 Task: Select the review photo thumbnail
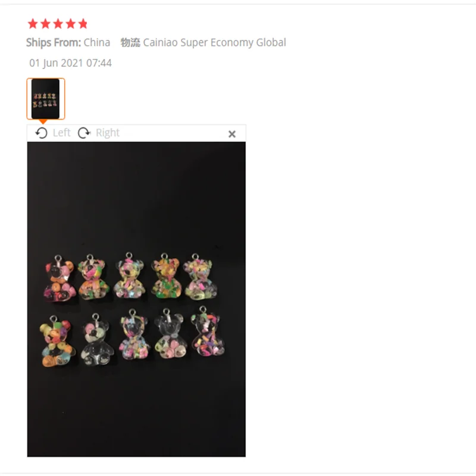(46, 99)
